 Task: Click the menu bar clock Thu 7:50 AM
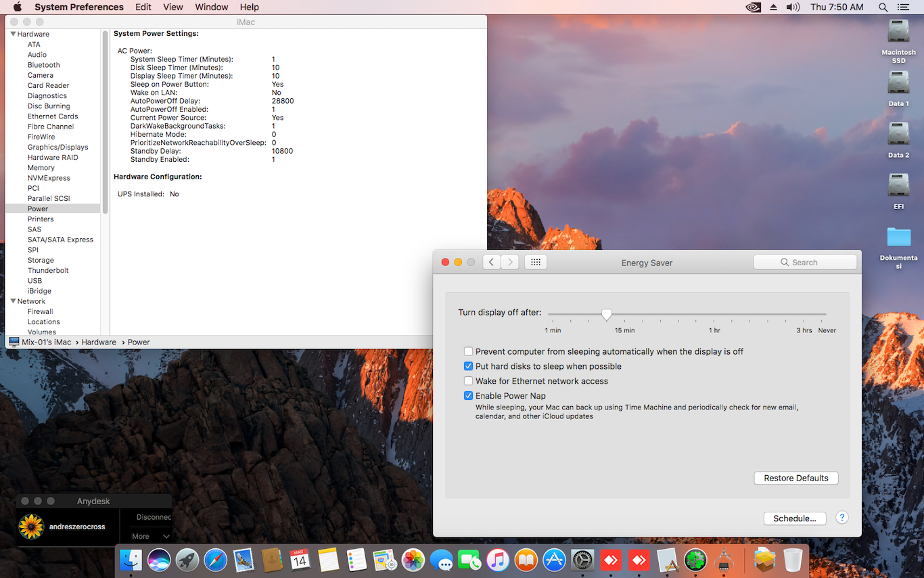(x=837, y=7)
